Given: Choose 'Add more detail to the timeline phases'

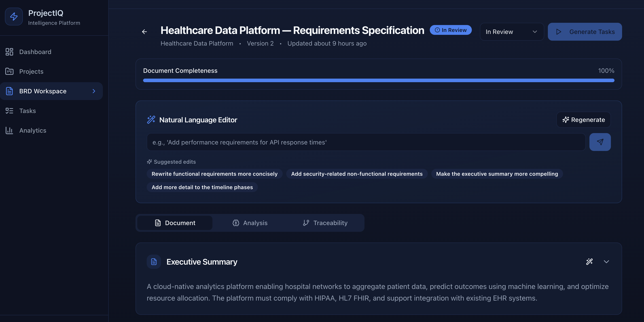Looking at the screenshot, I should [x=202, y=187].
